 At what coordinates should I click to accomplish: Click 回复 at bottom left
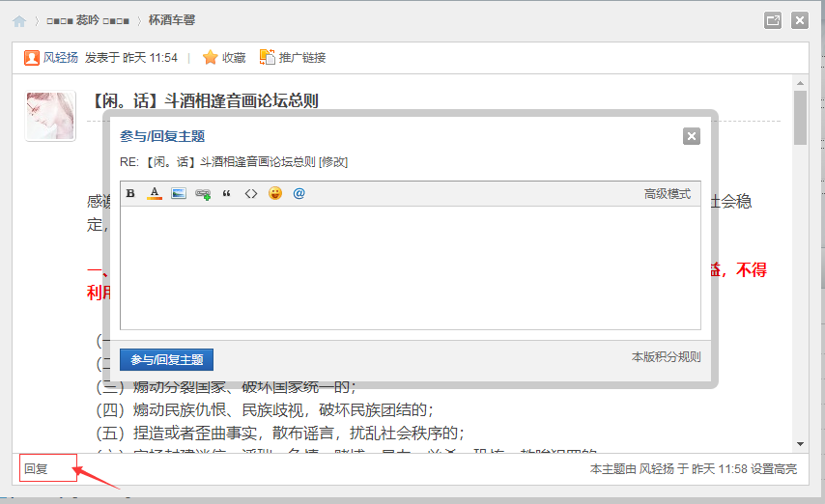36,468
